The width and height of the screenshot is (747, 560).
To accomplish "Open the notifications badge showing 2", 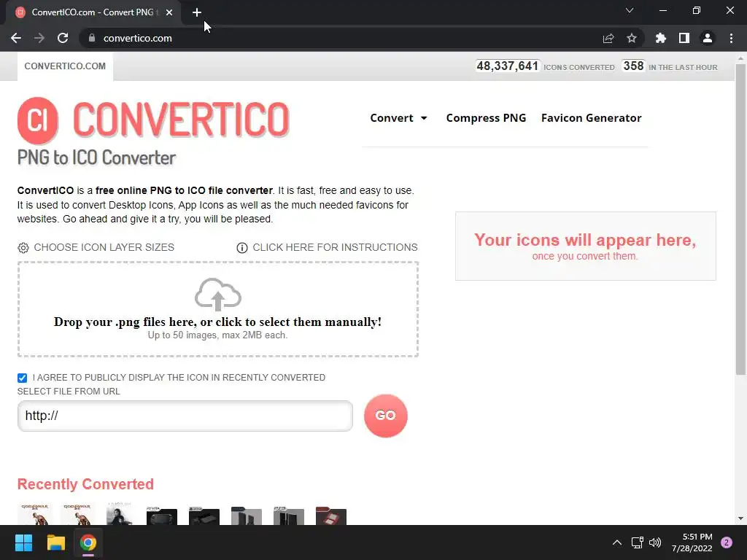I will 727,542.
